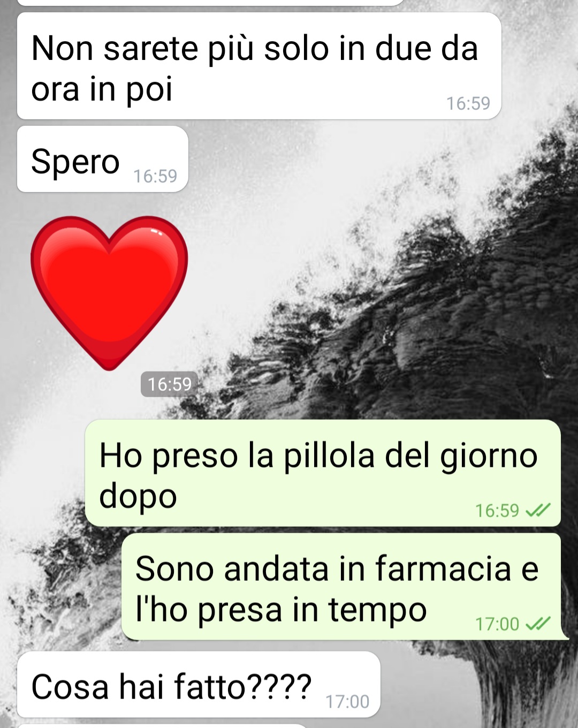Tap the word 'pillola' in green bubble
Image resolution: width=578 pixels, height=728 pixels.
coord(329,456)
